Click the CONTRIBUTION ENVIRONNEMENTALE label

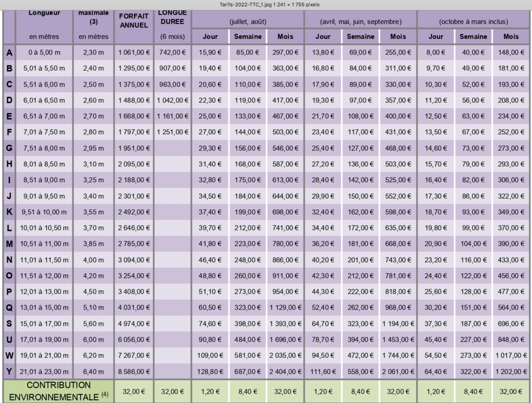tap(59, 391)
